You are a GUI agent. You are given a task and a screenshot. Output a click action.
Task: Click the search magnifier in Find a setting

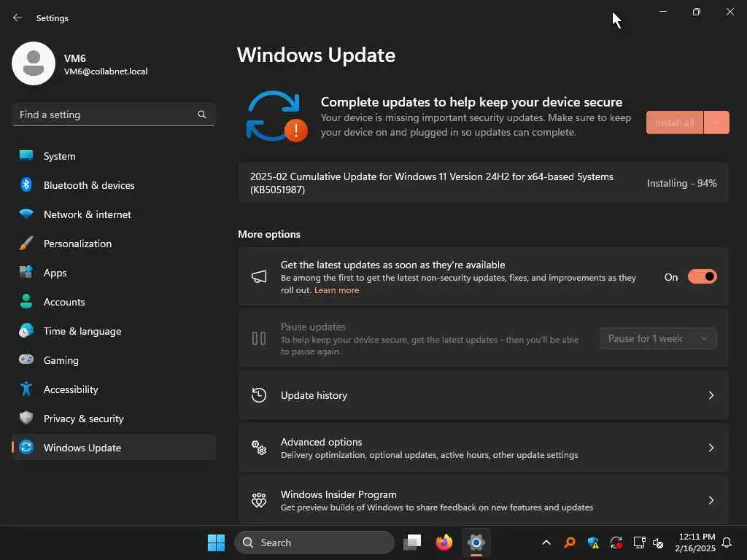[x=201, y=114]
